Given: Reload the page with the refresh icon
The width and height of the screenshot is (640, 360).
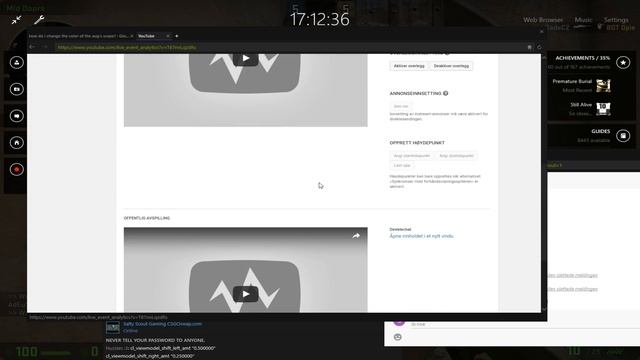Looking at the screenshot, I should pos(539,47).
